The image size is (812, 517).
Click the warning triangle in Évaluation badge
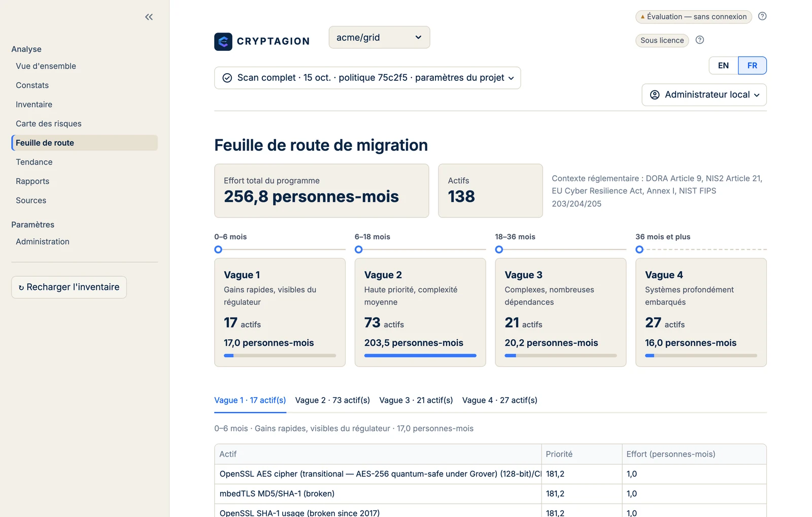coord(642,17)
